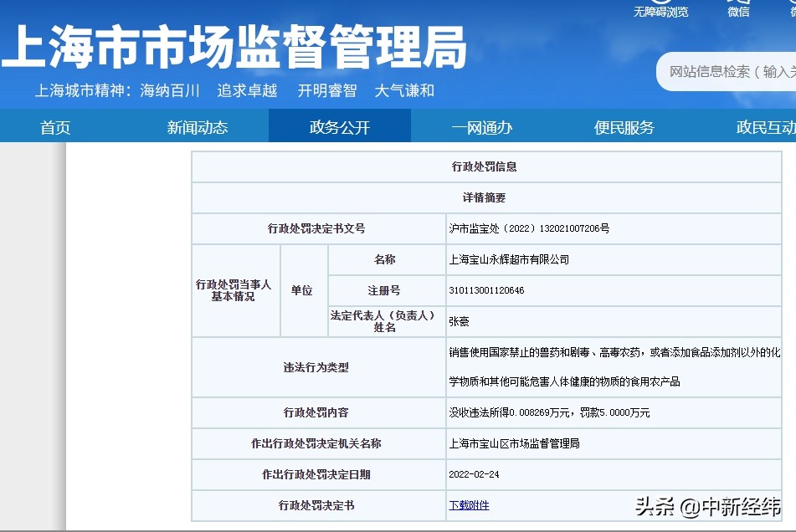Select the 政务公开 navigation tab
Screen dimensions: 796x532
coord(340,127)
